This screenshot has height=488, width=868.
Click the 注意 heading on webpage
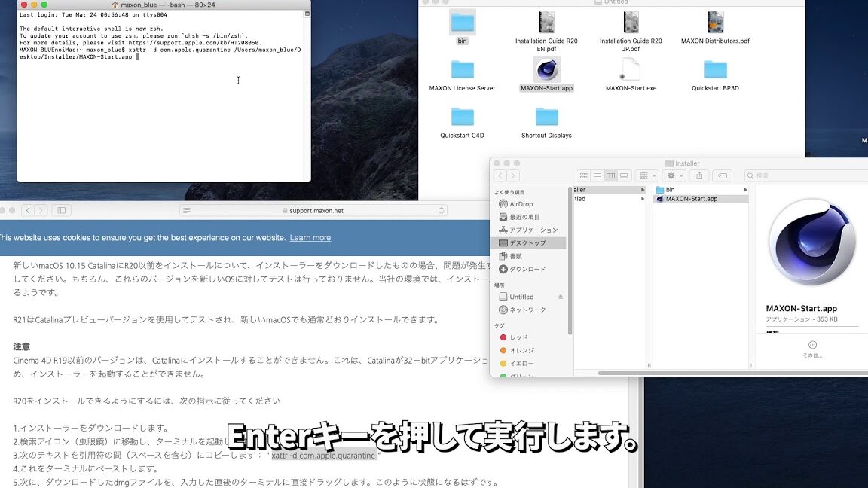point(22,346)
